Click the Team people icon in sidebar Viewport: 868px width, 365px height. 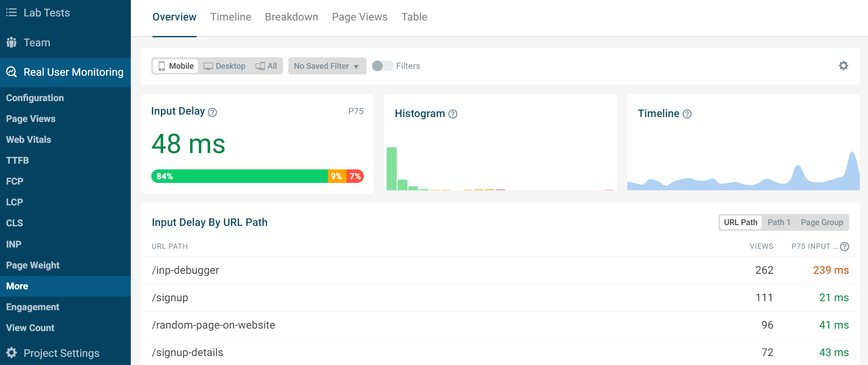(x=11, y=43)
